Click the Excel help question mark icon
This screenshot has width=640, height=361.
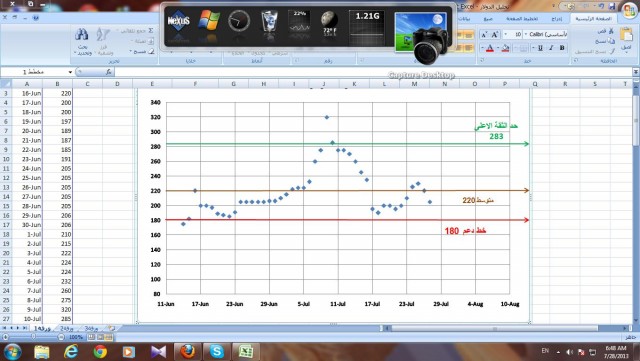[36, 18]
